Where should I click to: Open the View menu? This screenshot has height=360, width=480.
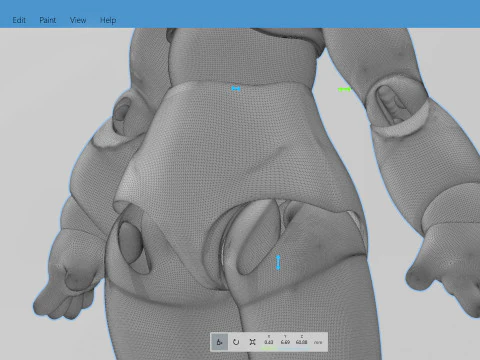pos(78,20)
